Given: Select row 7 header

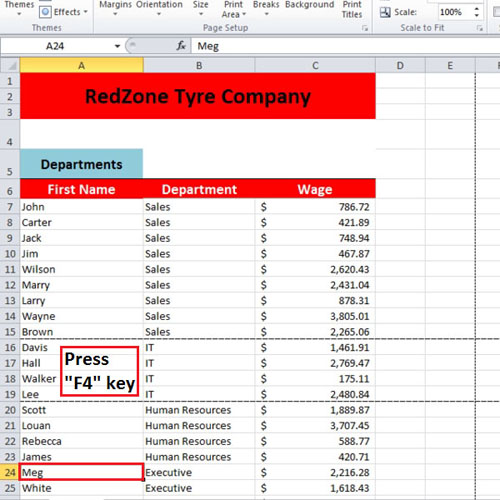Looking at the screenshot, I should (x=10, y=207).
